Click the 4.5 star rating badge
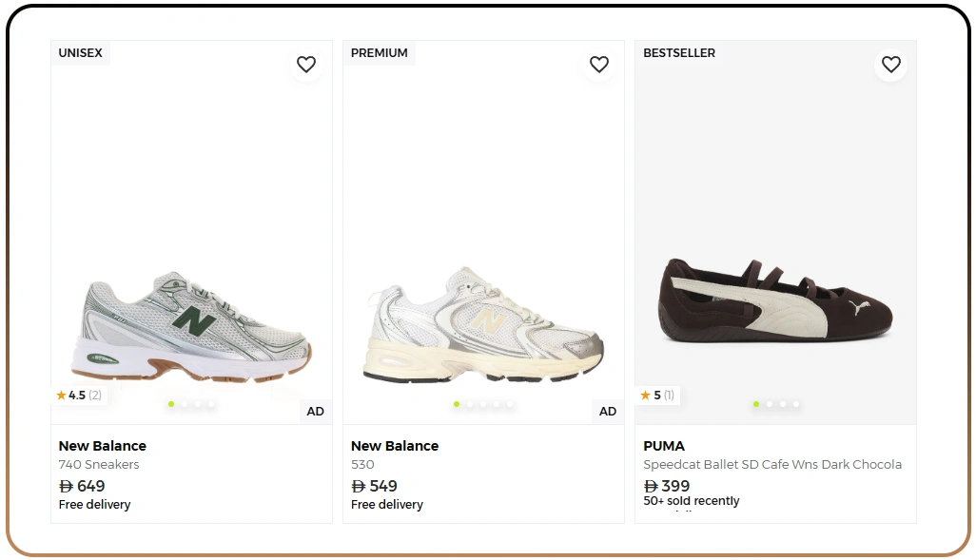976x560 pixels. point(79,396)
